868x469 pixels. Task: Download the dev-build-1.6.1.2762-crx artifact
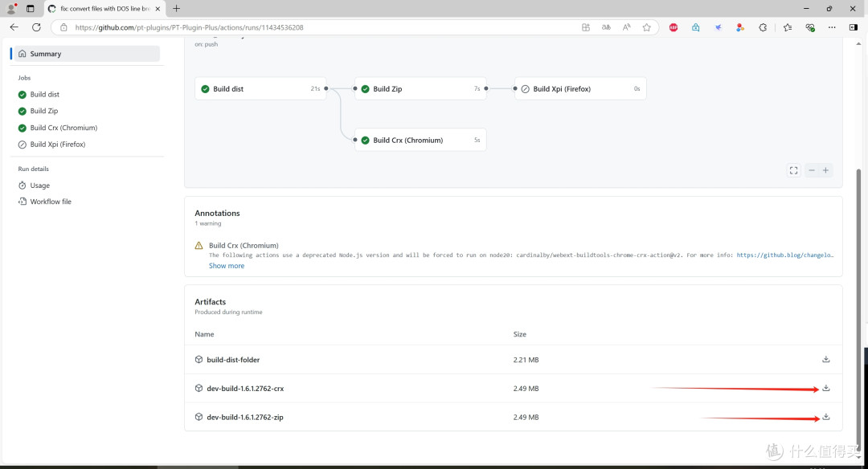point(825,389)
